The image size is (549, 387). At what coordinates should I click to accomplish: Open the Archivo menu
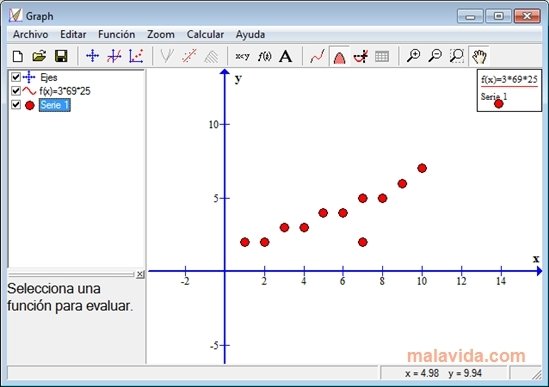point(30,34)
